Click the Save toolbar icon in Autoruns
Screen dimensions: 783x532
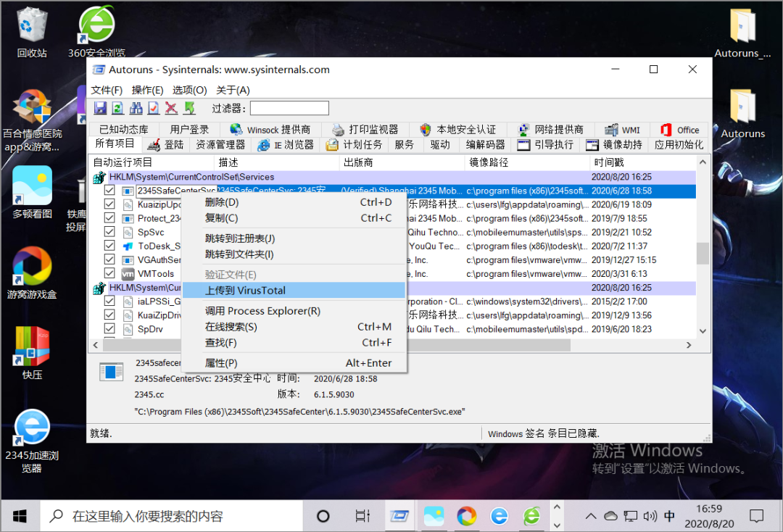coord(100,108)
